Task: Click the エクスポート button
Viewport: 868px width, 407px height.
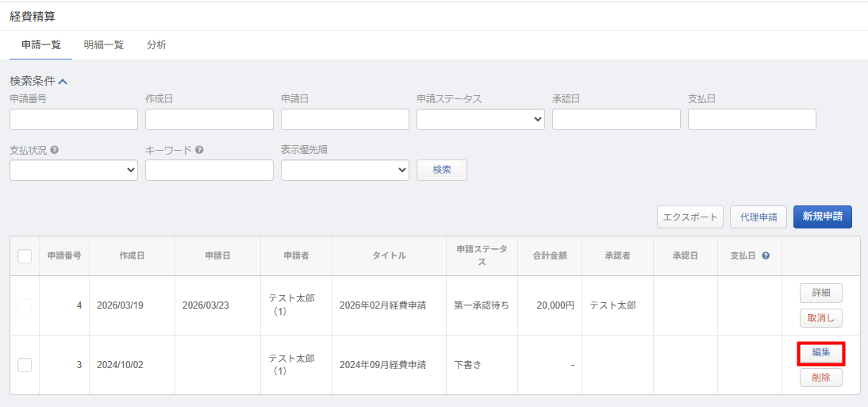Action: coord(689,217)
